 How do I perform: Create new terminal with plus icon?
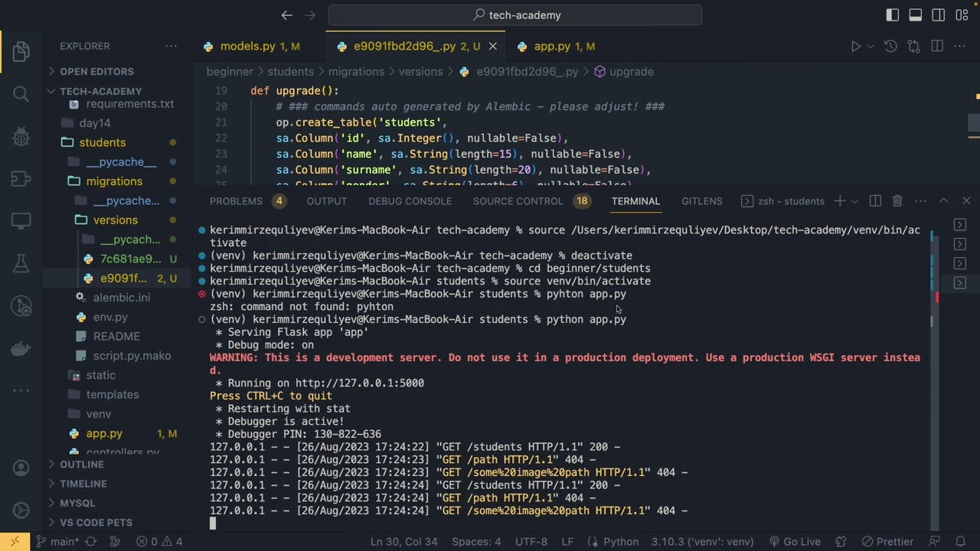pos(840,201)
